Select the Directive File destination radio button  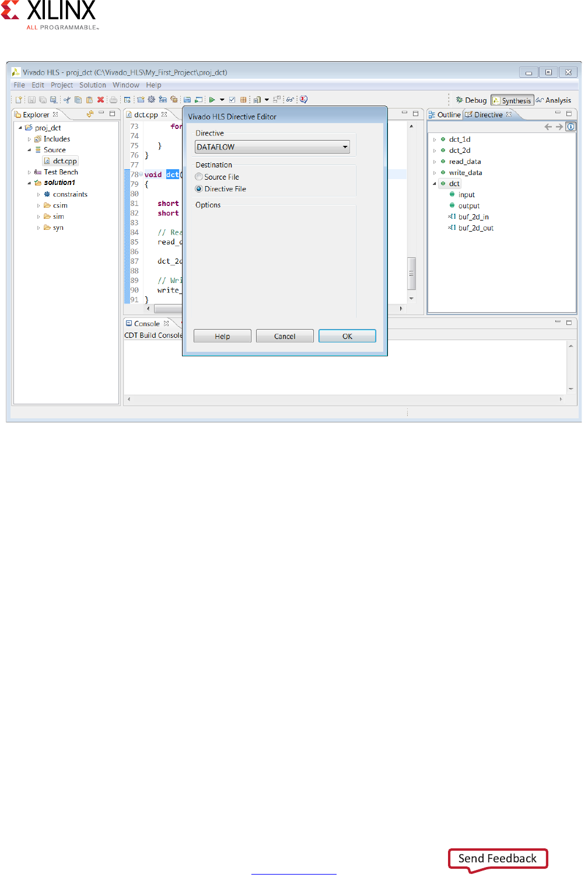pos(199,189)
